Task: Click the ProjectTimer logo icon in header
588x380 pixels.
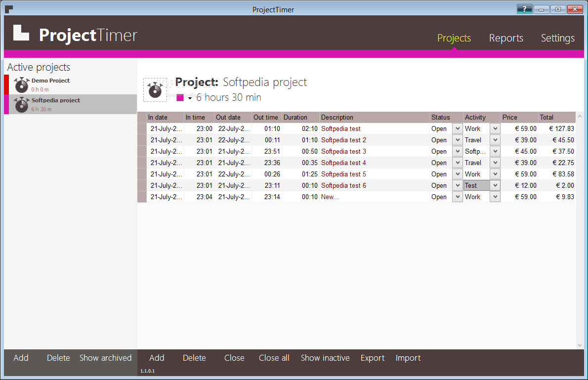Action: point(21,33)
